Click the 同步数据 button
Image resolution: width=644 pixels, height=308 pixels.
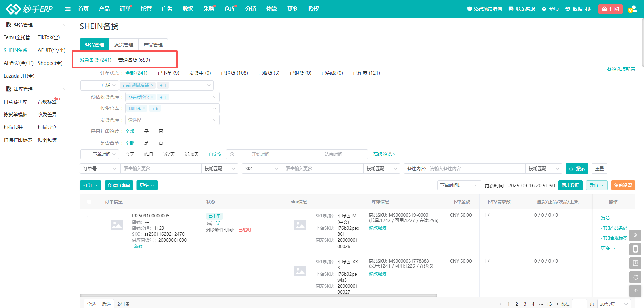[x=570, y=185]
